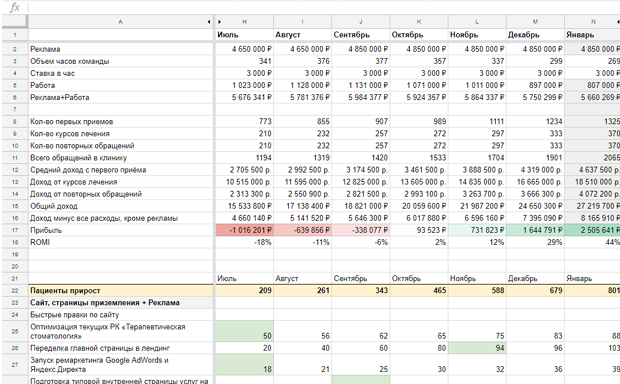Image resolution: width=620 pixels, height=384 pixels.
Task: Select green profit cell 731 823 ₽
Action: pos(477,230)
